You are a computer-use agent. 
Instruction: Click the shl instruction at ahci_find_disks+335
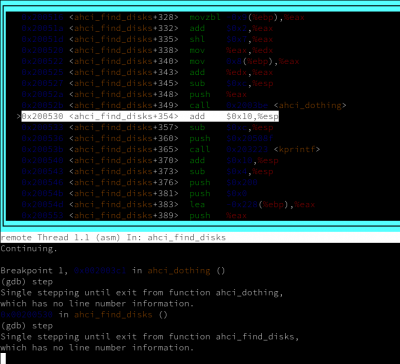147,39
